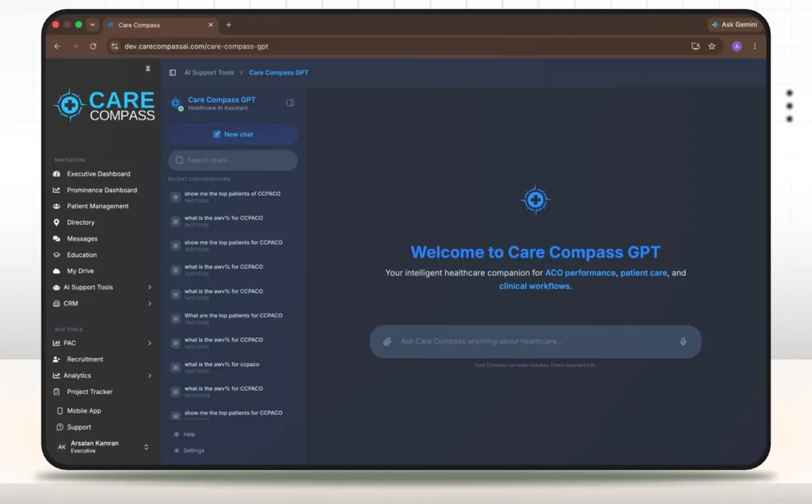Open Support using the question mark icon
The image size is (812, 504).
[x=60, y=427]
